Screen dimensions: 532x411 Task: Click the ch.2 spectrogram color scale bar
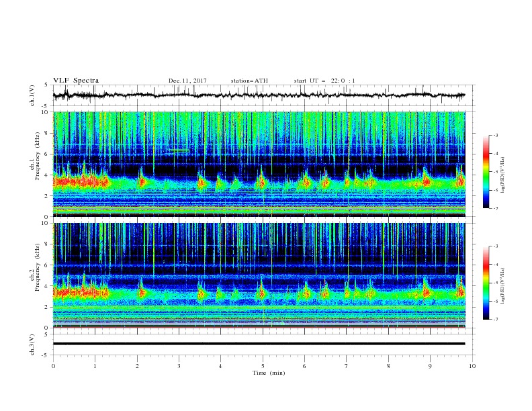click(x=486, y=283)
